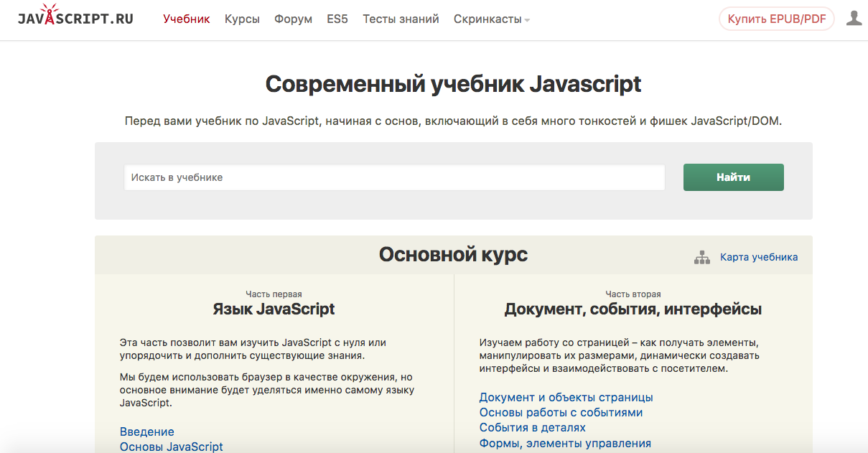Focus the Искать в учебнике search field
The width and height of the screenshot is (868, 453).
(x=395, y=177)
